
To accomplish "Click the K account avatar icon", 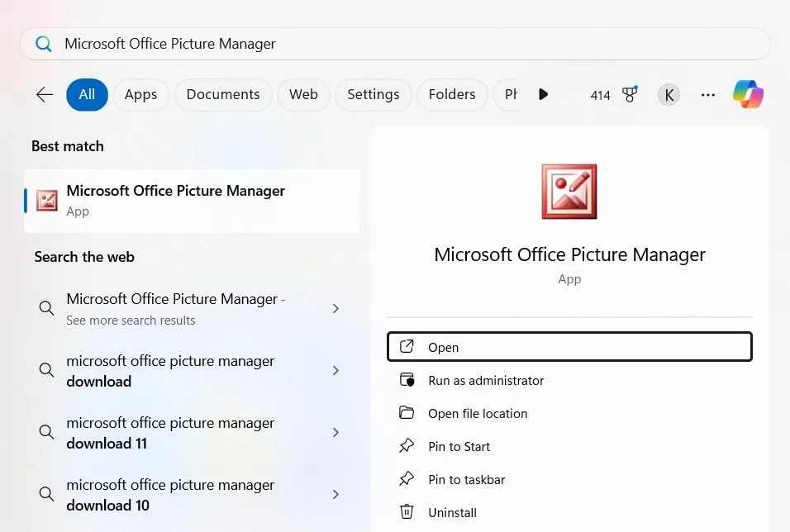I will pos(669,94).
